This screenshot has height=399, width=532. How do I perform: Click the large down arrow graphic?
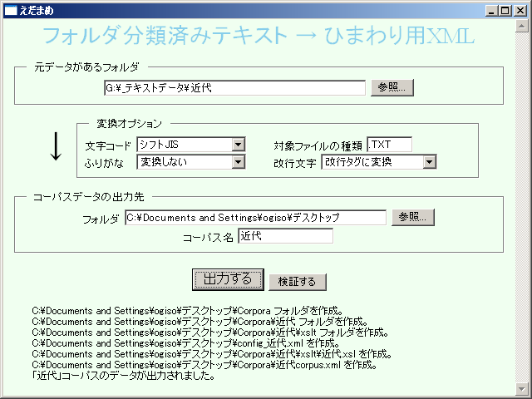tap(56, 145)
